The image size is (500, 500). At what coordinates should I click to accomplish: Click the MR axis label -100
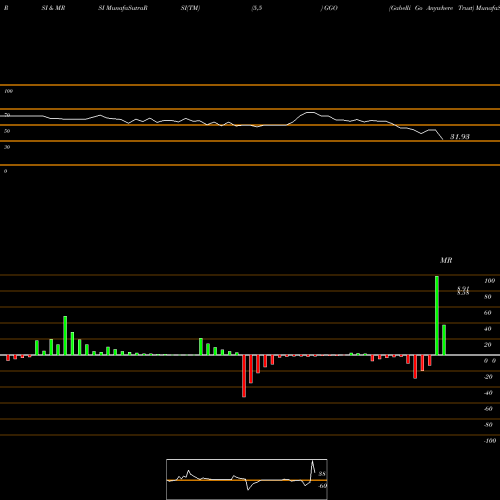coord(490,441)
